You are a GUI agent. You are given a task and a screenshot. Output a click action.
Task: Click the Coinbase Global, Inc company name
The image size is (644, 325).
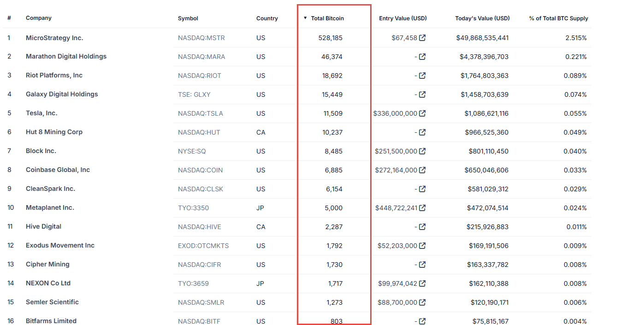58,170
